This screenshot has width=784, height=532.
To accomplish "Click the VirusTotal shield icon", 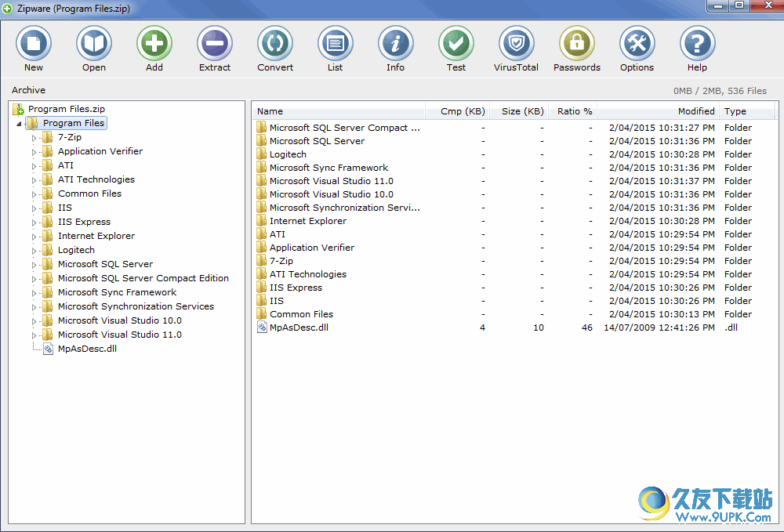I will point(516,43).
